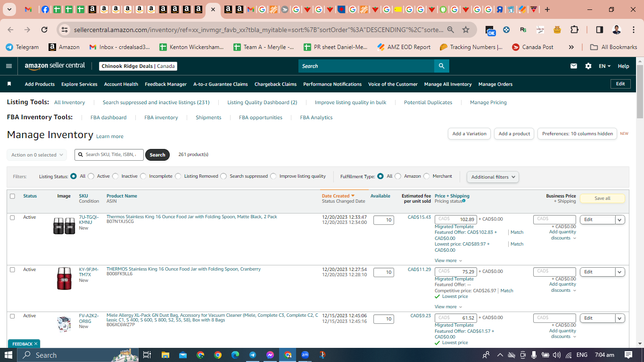This screenshot has height=362, width=644.
Task: Open Chrome three-dot menu
Action: (633, 30)
